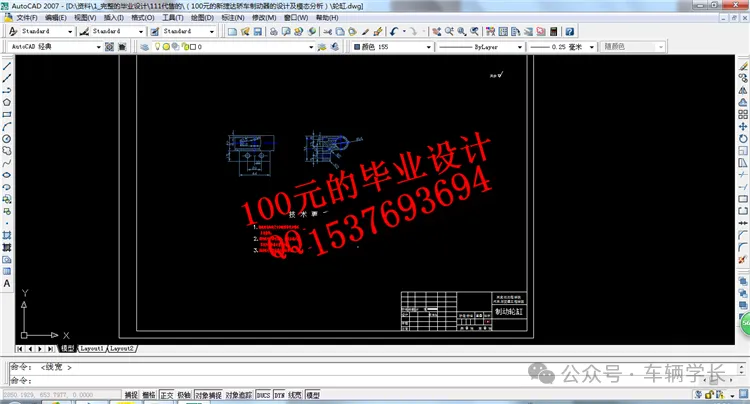
Task: Switch to the Layout1 tab
Action: (x=92, y=349)
